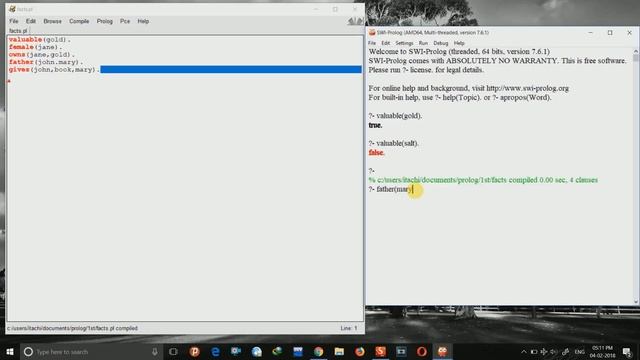Open the Help menu in the facts.pl editor
The height and width of the screenshot is (360, 640).
point(143,21)
